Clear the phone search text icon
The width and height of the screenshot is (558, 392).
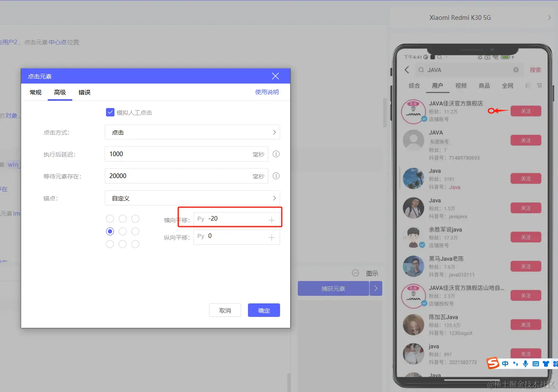coord(516,70)
